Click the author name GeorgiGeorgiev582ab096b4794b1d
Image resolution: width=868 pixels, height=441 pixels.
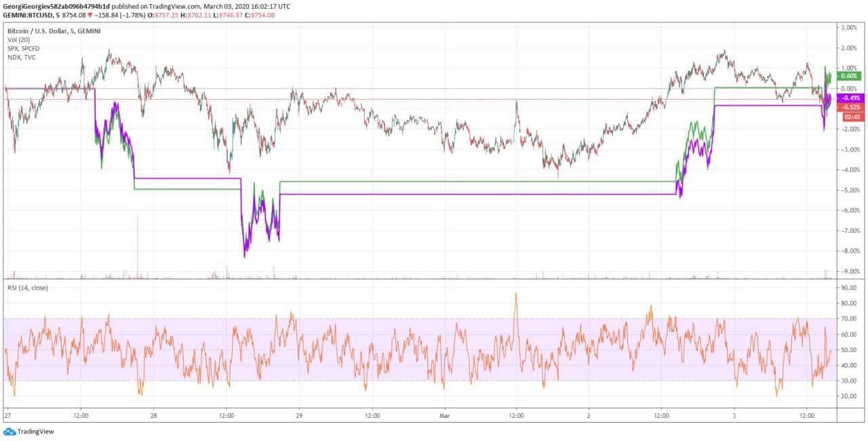point(56,6)
